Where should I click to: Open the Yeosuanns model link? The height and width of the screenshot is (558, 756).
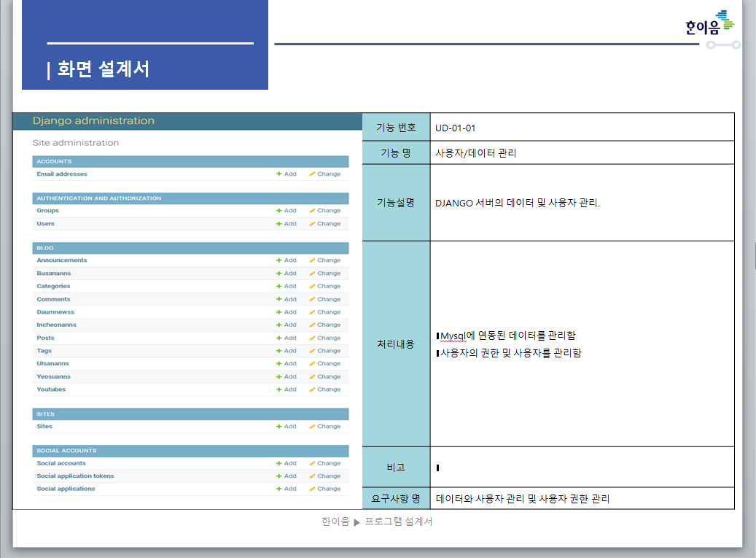53,376
